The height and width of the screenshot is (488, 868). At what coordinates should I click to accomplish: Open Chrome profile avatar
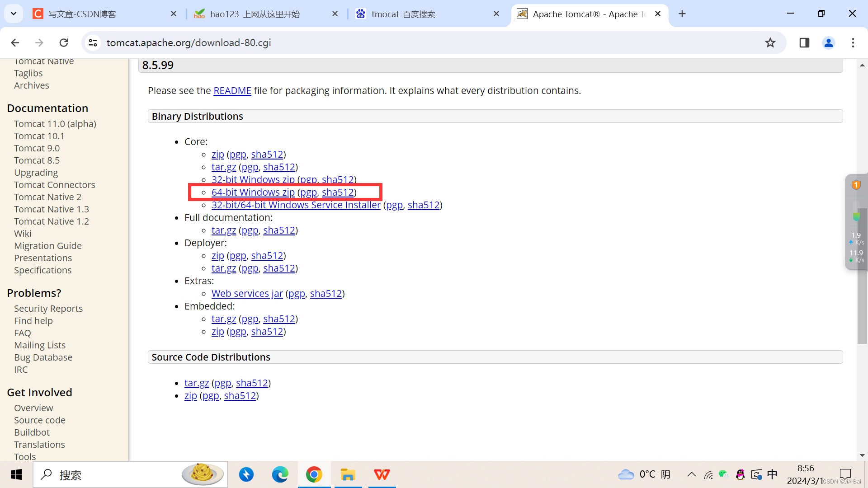click(828, 42)
